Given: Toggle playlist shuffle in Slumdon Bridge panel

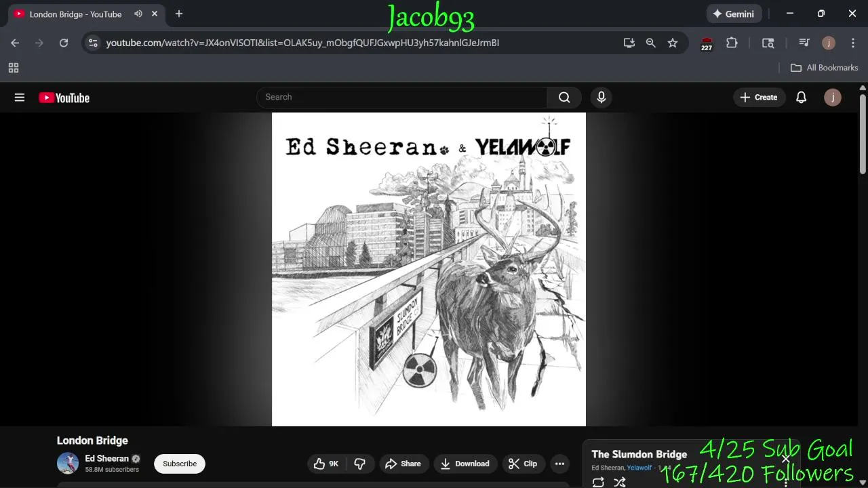Looking at the screenshot, I should pyautogui.click(x=619, y=482).
